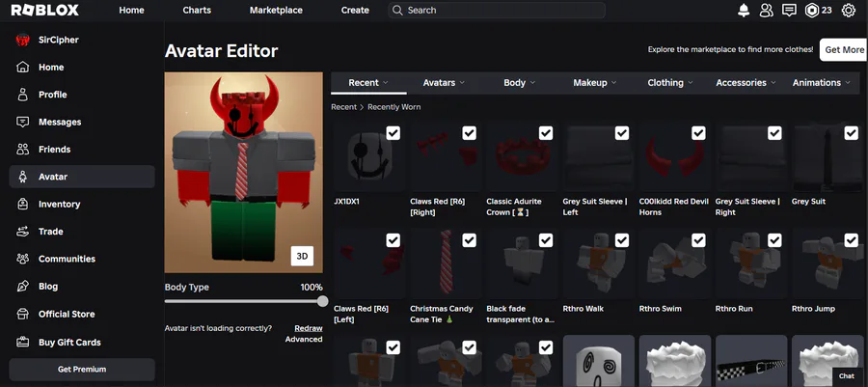Open the settings gear icon
The image size is (868, 387).
848,10
